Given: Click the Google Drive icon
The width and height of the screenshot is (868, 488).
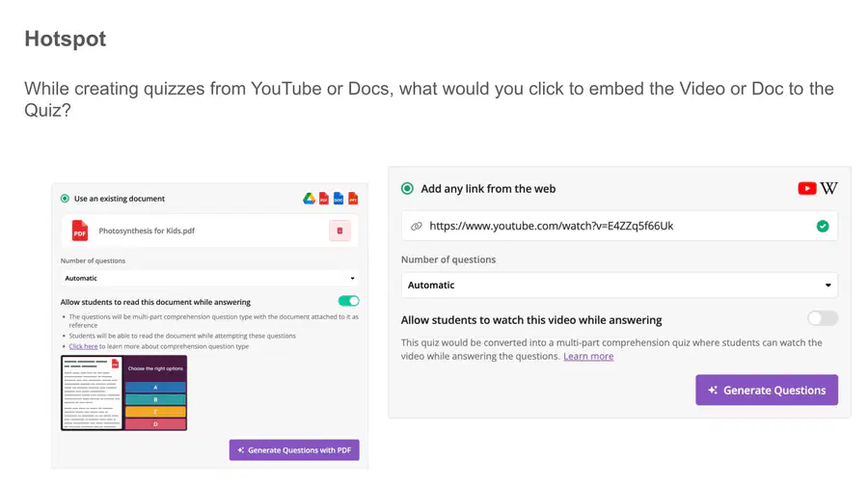Looking at the screenshot, I should tap(309, 199).
